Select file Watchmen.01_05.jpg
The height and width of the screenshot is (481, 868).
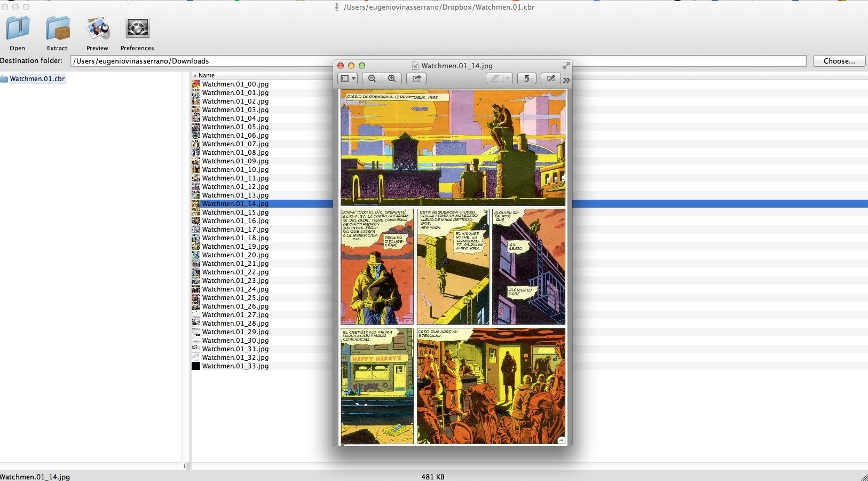pos(235,127)
